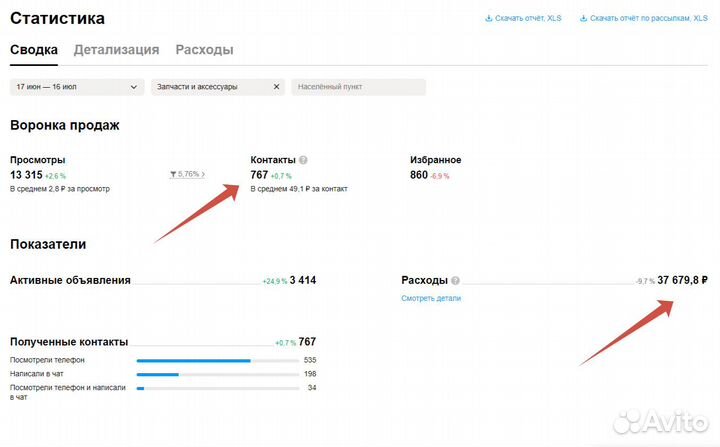Focus the Населённый пункт input field
720x447 pixels.
coord(359,87)
